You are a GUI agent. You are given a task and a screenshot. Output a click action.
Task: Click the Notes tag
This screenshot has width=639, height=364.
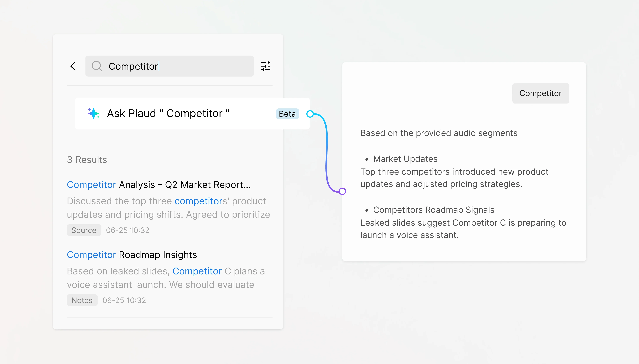[82, 300]
